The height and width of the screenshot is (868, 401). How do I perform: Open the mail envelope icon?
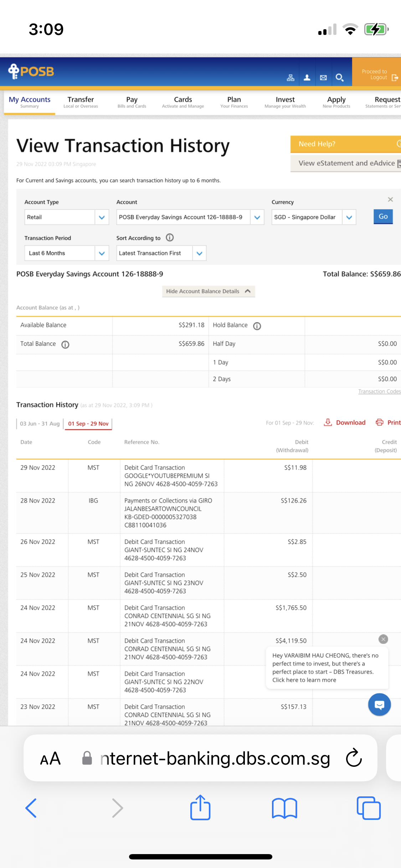tap(323, 78)
